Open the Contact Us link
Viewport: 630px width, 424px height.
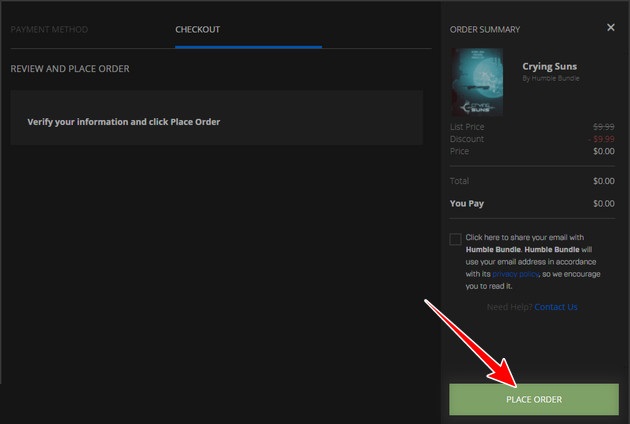click(556, 307)
